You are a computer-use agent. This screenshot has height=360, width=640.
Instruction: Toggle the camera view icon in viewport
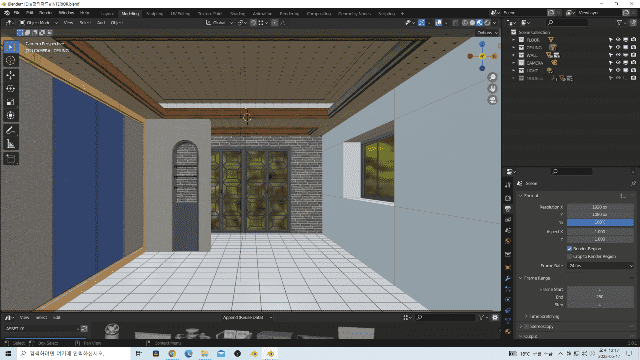(x=493, y=100)
